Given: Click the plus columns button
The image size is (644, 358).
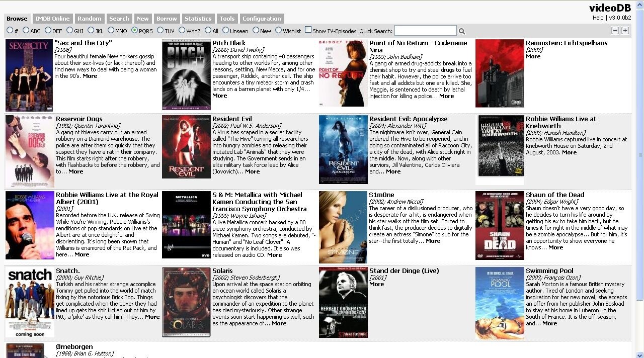Looking at the screenshot, I should (x=625, y=31).
